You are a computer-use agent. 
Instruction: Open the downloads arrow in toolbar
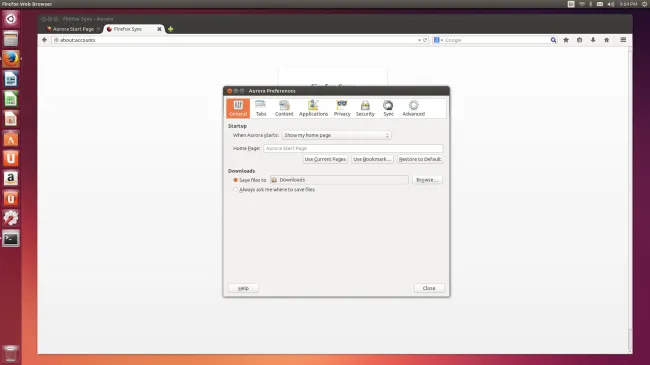point(593,40)
